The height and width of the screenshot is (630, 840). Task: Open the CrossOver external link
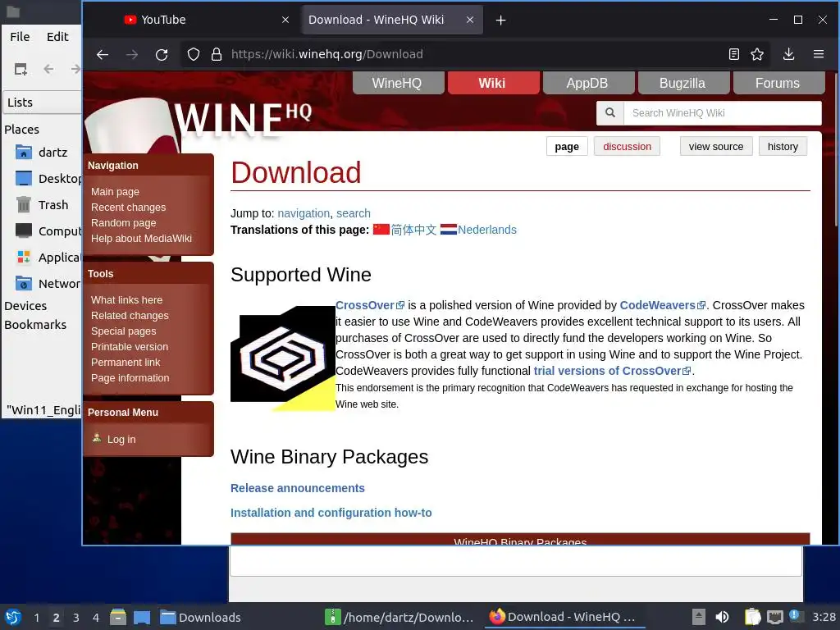coord(370,305)
